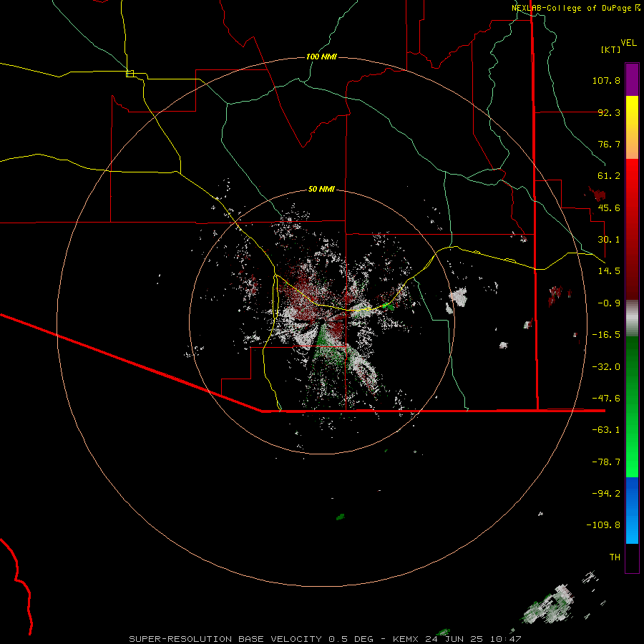Click the -94.2 velocity scale value

coord(606,494)
